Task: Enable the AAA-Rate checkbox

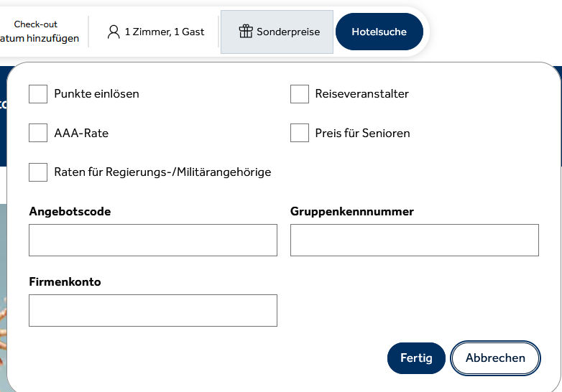Action: click(x=38, y=133)
